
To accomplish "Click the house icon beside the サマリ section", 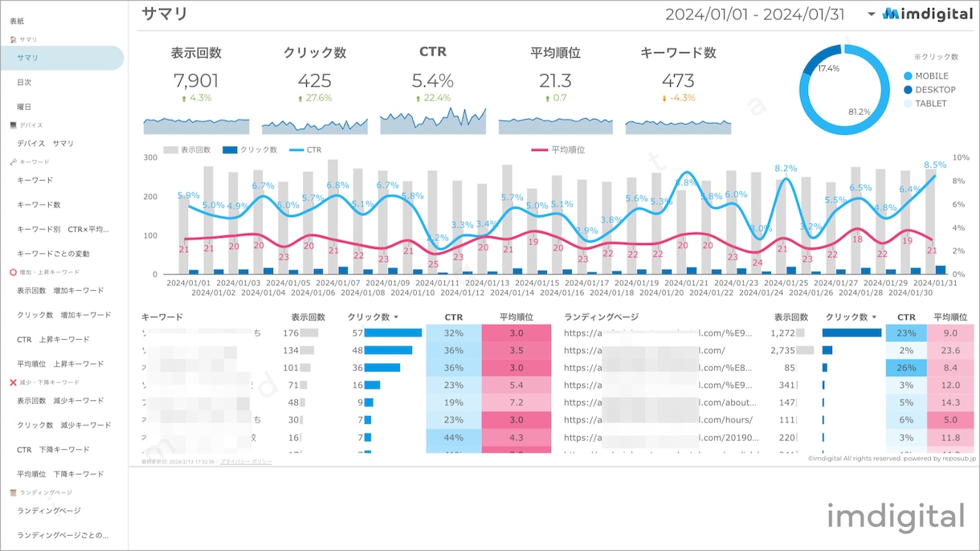I will (13, 39).
